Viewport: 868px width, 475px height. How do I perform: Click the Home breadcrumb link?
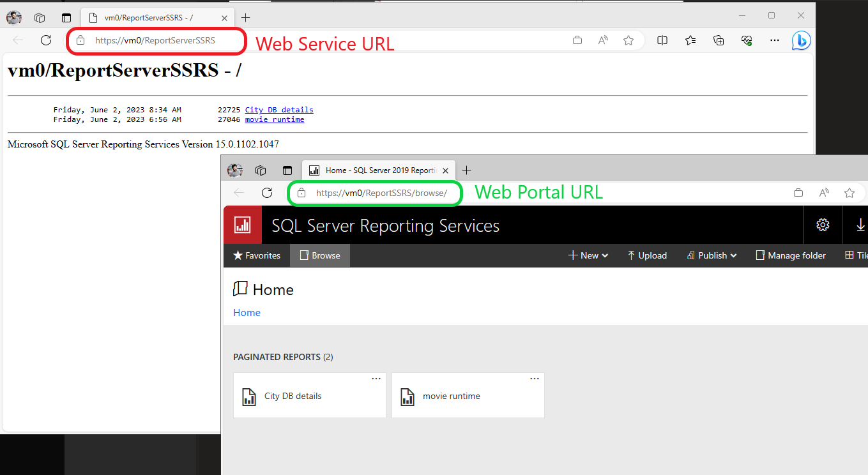click(247, 313)
